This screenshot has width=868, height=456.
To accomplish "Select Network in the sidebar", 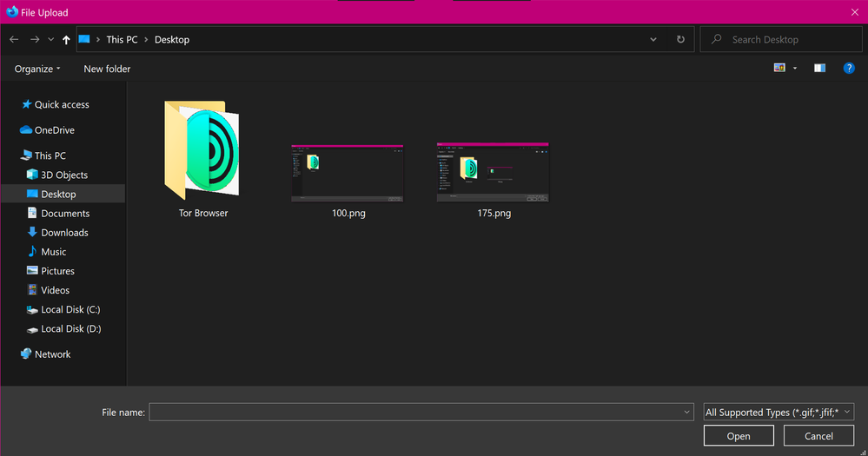I will tap(53, 354).
